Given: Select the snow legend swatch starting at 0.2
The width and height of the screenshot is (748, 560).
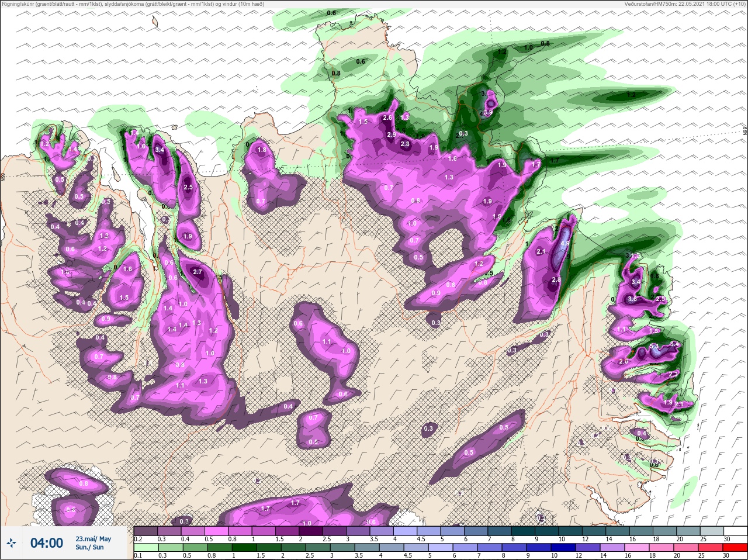Looking at the screenshot, I should click(146, 531).
